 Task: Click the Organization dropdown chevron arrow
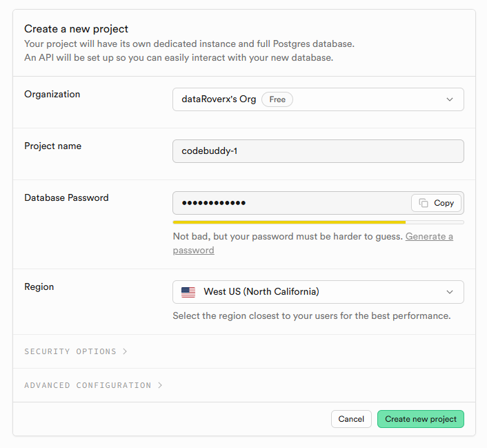(x=450, y=99)
